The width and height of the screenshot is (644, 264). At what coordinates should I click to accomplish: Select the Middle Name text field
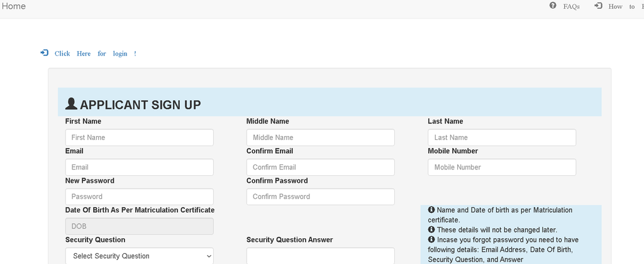click(320, 137)
